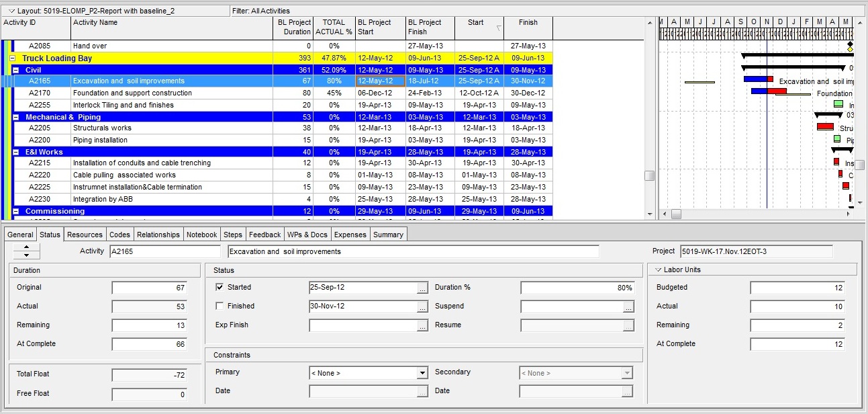Click the Gantt horizontal scrollbar thumb
Screen dimensions: 868x414
676,214
